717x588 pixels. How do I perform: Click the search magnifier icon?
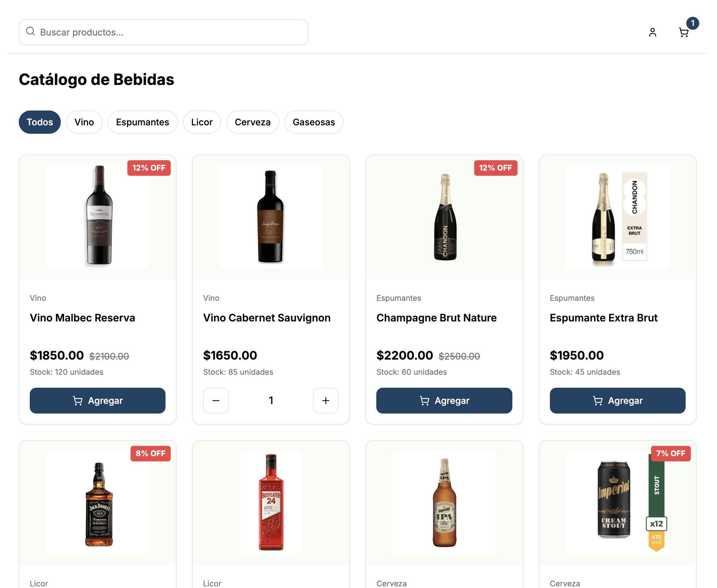pyautogui.click(x=30, y=31)
